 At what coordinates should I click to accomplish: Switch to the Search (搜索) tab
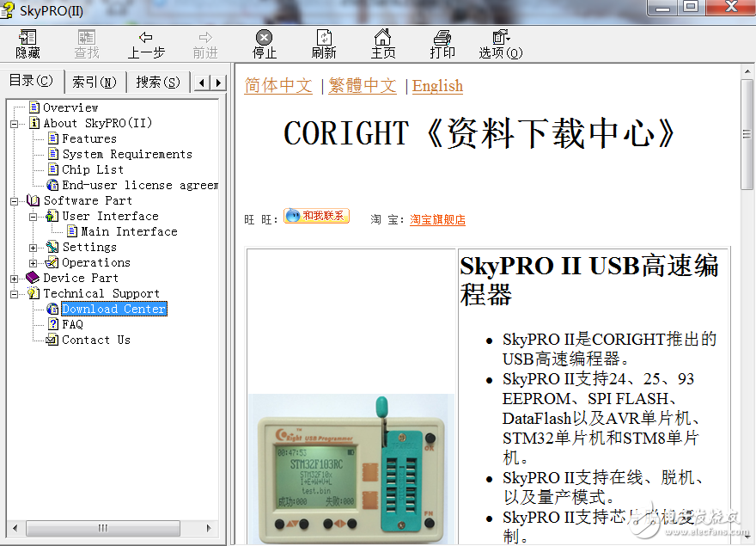[157, 83]
